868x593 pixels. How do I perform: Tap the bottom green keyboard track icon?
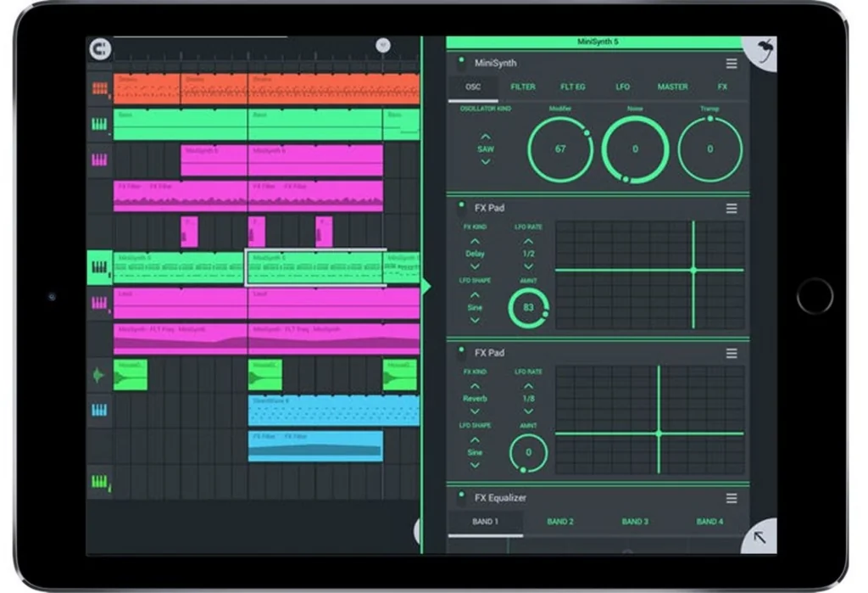(x=100, y=482)
